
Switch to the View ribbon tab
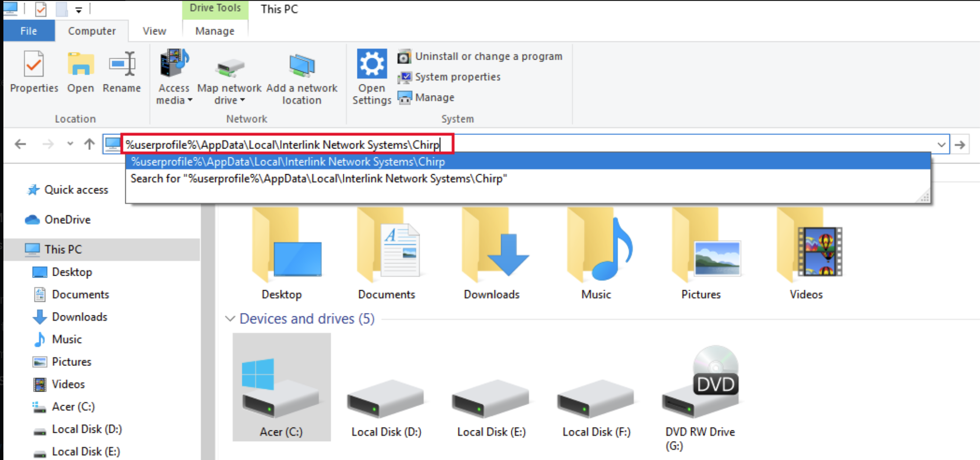click(154, 31)
